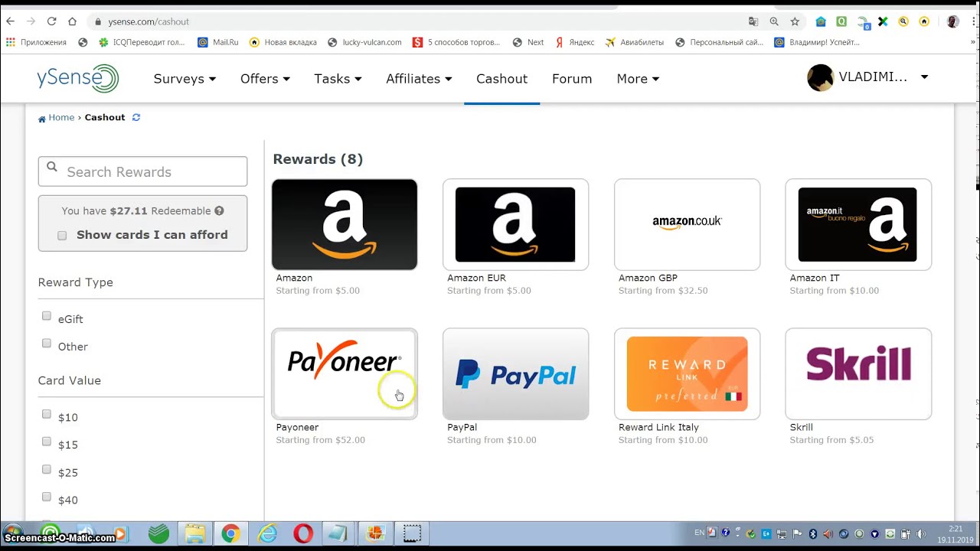Image resolution: width=980 pixels, height=551 pixels.
Task: Open the yellow home extension icon
Action: [924, 21]
